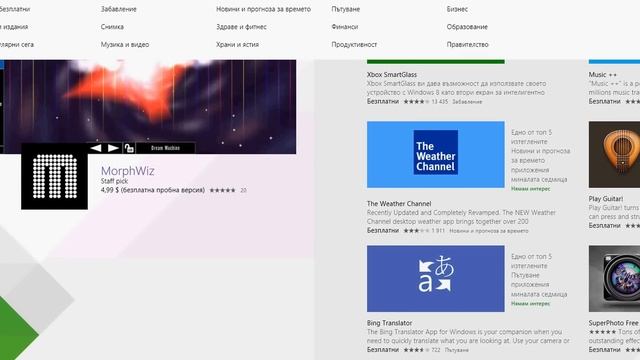This screenshot has height=360, width=640.
Task: Open the Забавление category
Action: pyautogui.click(x=119, y=9)
